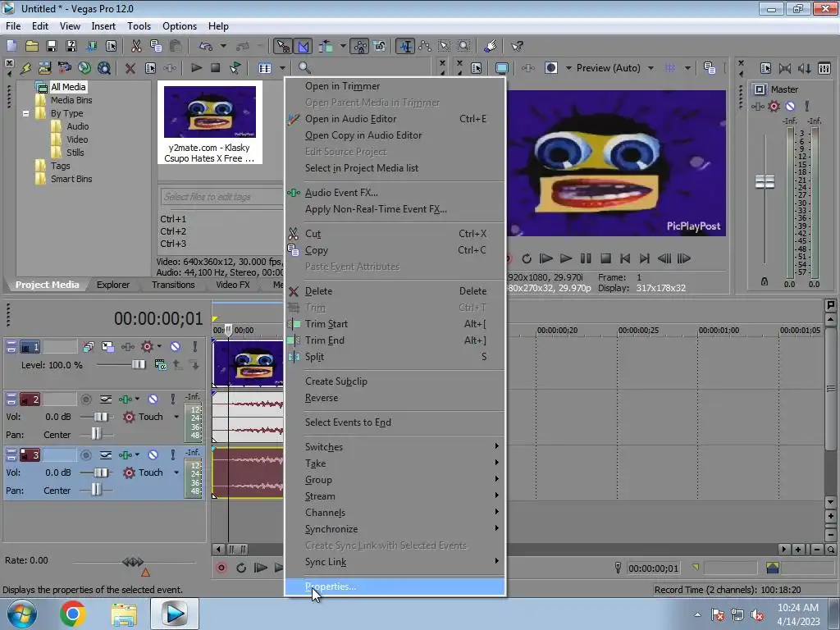
Task: Click the Import Media icon in Project Media
Action: (x=45, y=68)
